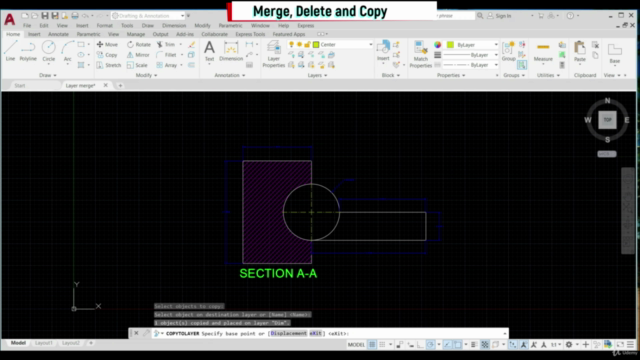
Task: Toggle ortho mode in status bar
Action: pos(420,345)
